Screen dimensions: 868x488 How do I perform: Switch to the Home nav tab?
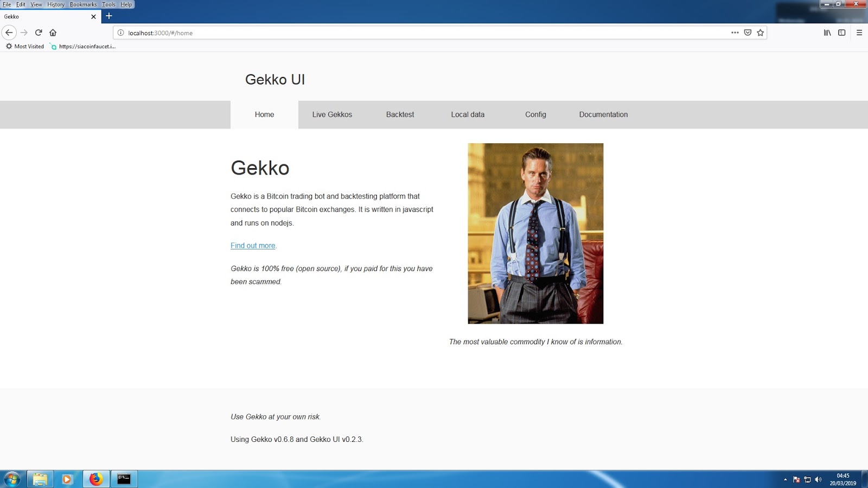264,114
